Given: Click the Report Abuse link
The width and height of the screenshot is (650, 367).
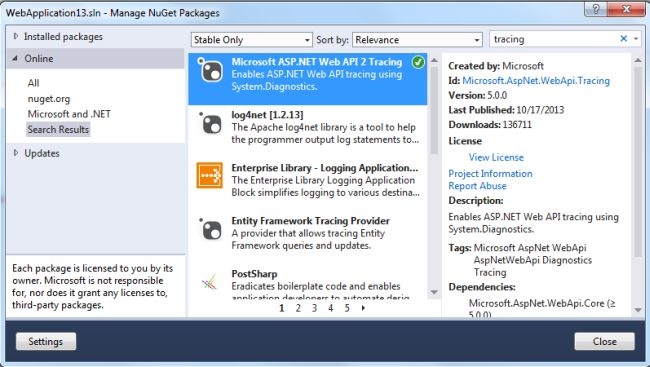Looking at the screenshot, I should tap(477, 186).
